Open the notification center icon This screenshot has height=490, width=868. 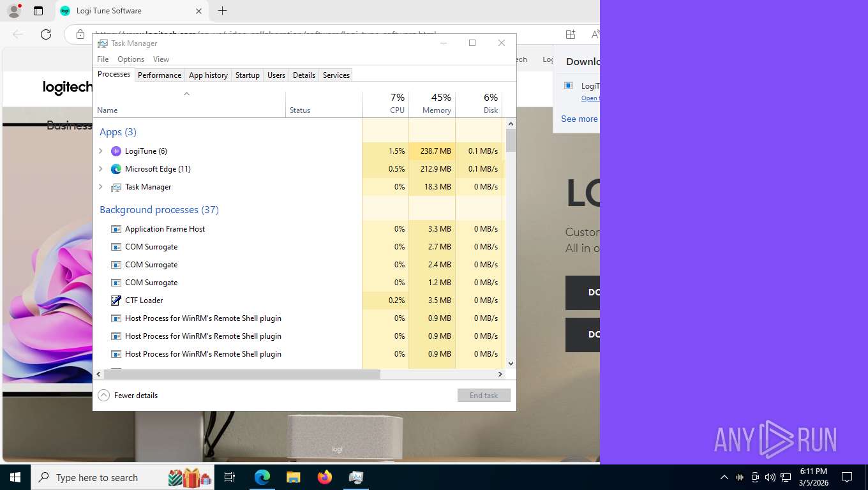[847, 477]
